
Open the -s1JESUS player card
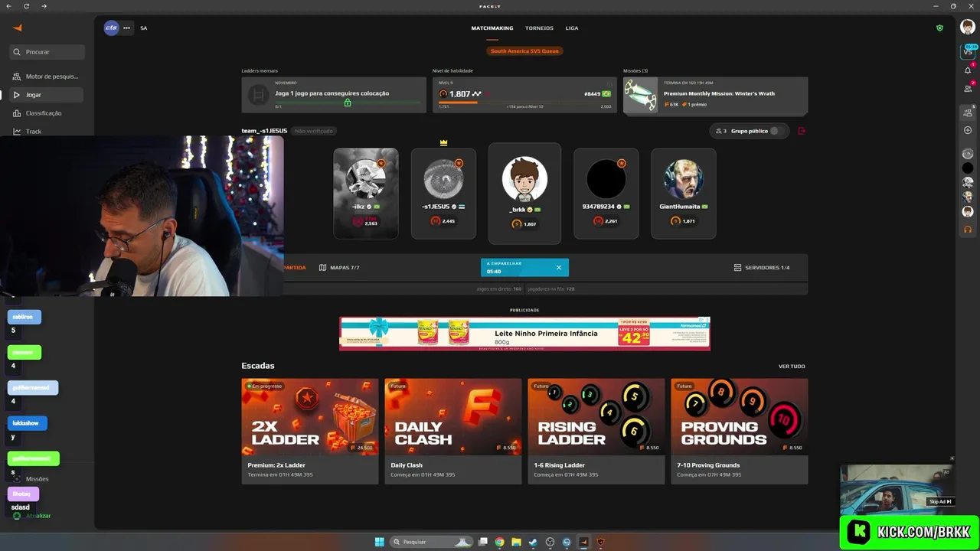pos(443,194)
